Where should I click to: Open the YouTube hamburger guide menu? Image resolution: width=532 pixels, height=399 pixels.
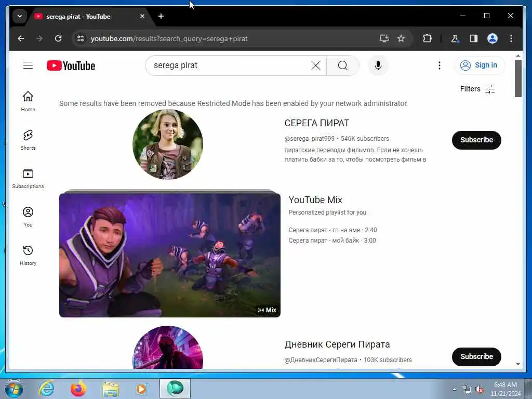point(28,65)
